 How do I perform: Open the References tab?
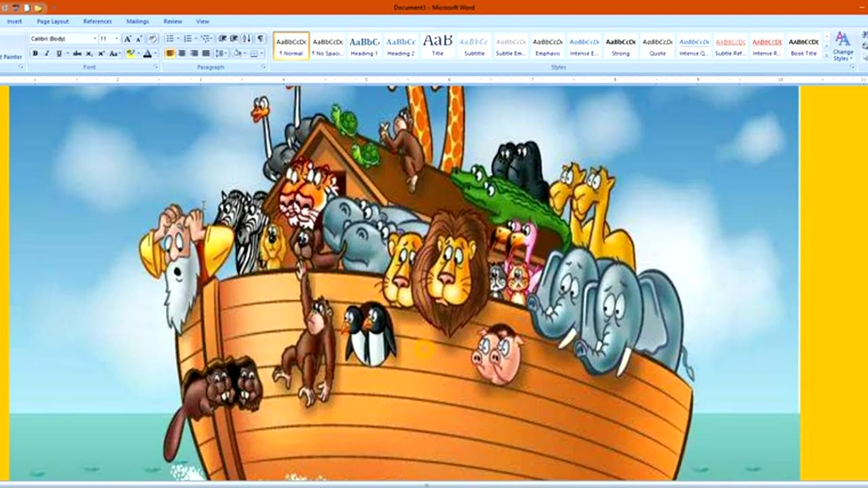pyautogui.click(x=98, y=22)
